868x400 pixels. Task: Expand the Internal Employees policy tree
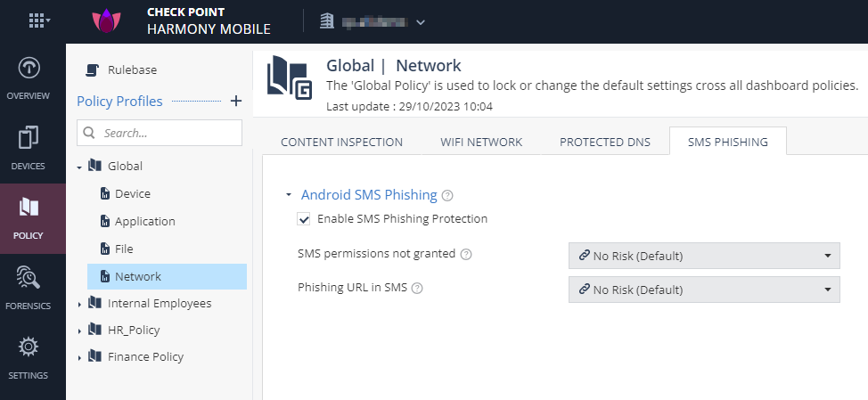point(79,305)
